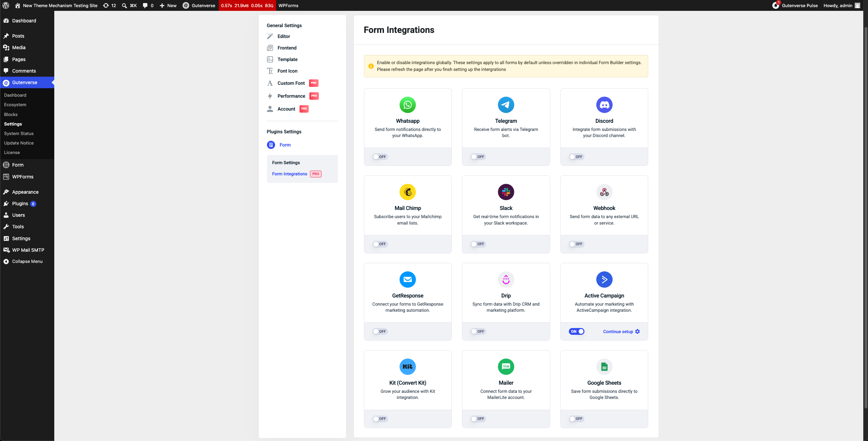
Task: Click the blue Form plugin icon
Action: (x=271, y=145)
